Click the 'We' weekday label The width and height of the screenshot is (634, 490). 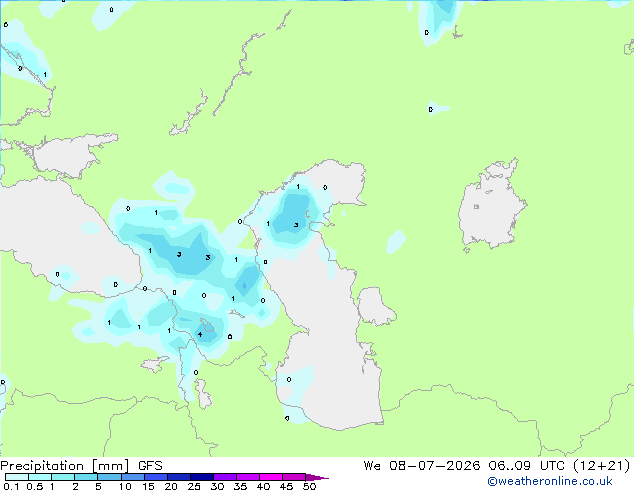[x=372, y=466]
